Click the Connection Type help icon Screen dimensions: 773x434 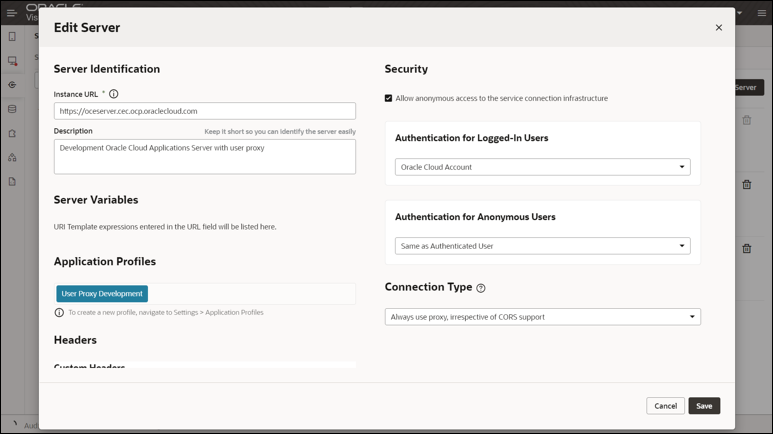(481, 288)
